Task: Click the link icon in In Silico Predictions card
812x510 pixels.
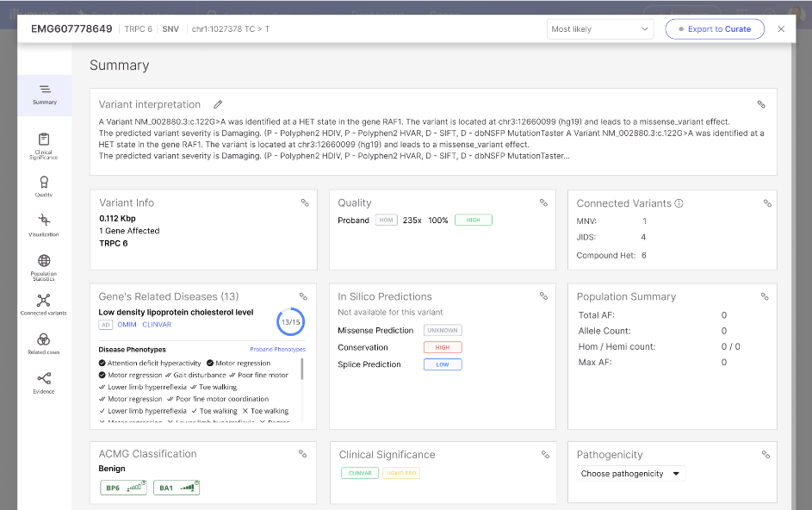Action: 543,296
